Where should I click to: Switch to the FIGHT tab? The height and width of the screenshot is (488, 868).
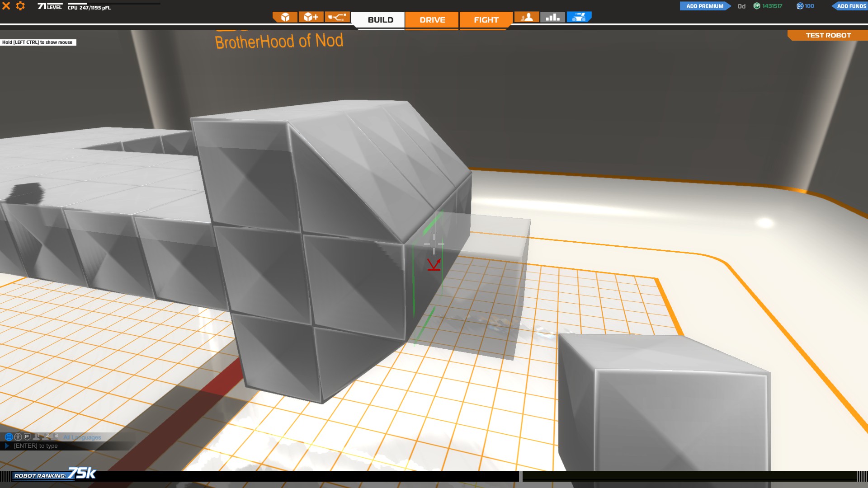(x=486, y=20)
